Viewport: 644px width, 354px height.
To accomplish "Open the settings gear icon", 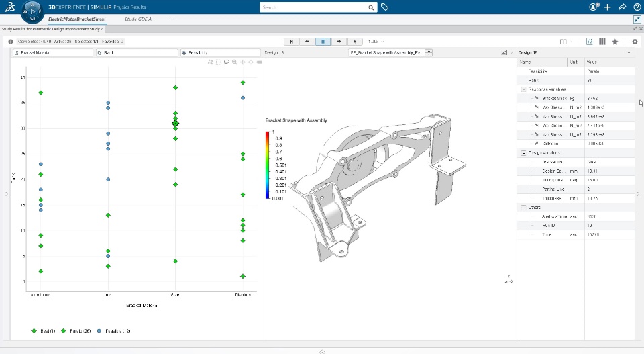I will [635, 42].
